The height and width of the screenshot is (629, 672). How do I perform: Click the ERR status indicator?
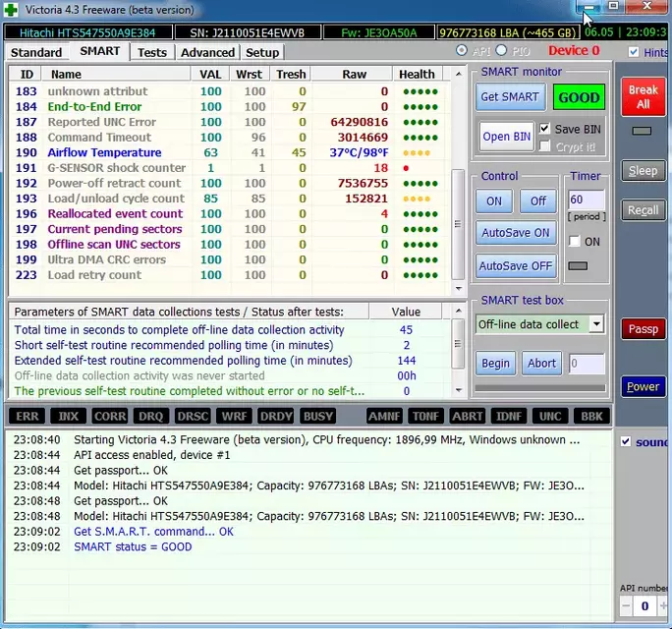pos(27,416)
